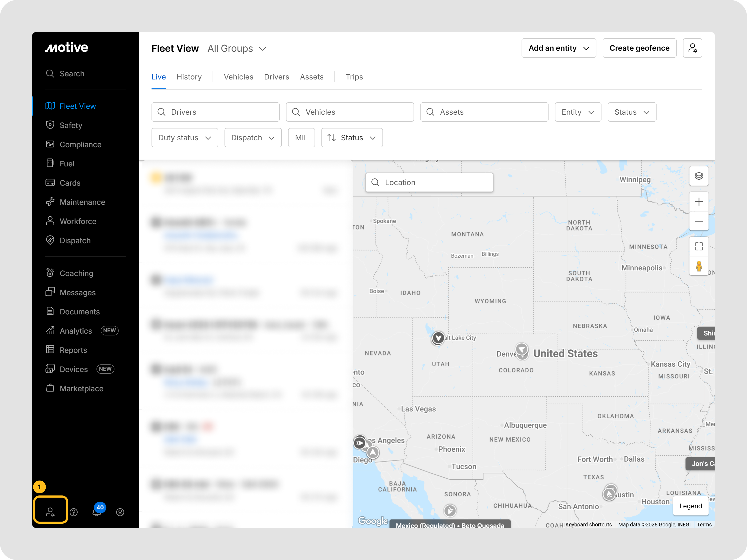Image resolution: width=747 pixels, height=560 pixels.
Task: Click the Location search field
Action: (429, 182)
